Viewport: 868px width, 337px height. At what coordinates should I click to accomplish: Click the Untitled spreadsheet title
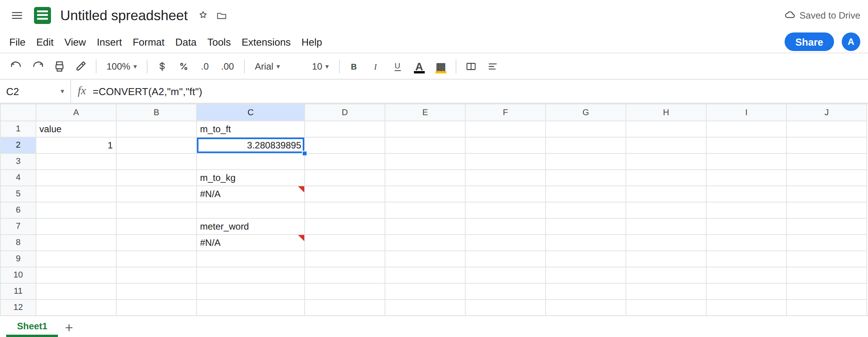[x=124, y=15]
